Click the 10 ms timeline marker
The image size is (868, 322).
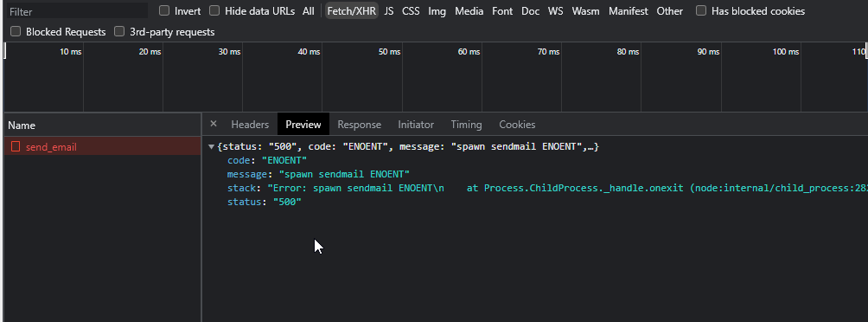tap(70, 52)
